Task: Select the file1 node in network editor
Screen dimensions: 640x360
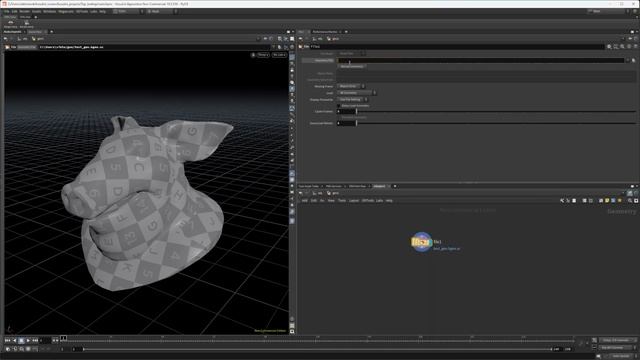Action: click(421, 242)
